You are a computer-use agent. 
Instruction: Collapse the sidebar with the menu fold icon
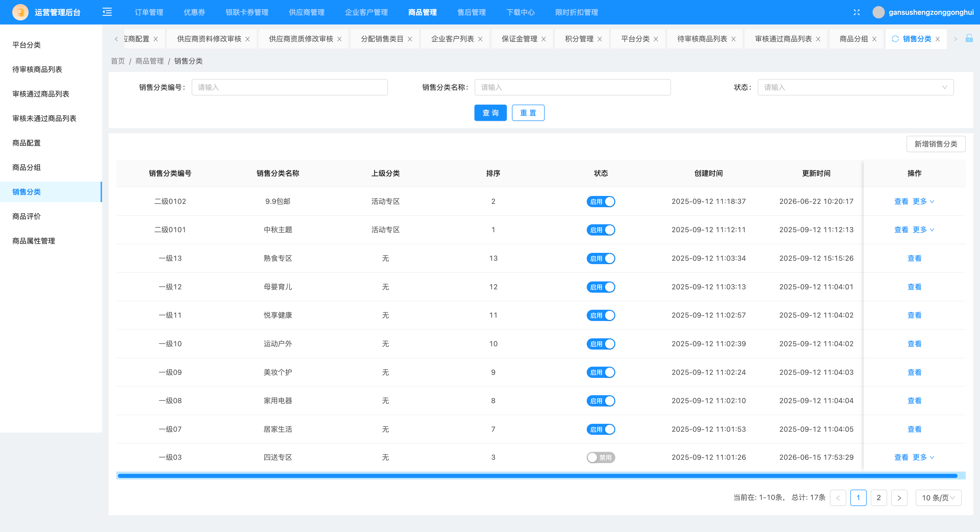(x=107, y=12)
